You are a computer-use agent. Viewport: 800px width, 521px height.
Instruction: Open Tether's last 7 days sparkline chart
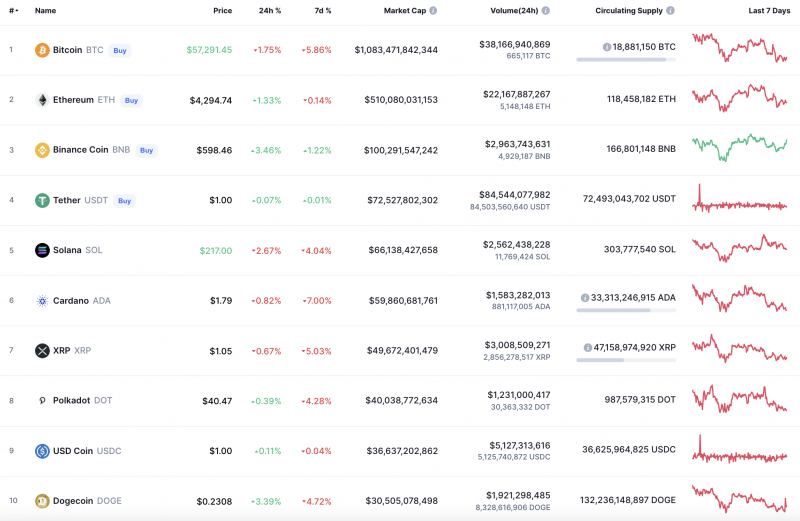tap(739, 199)
